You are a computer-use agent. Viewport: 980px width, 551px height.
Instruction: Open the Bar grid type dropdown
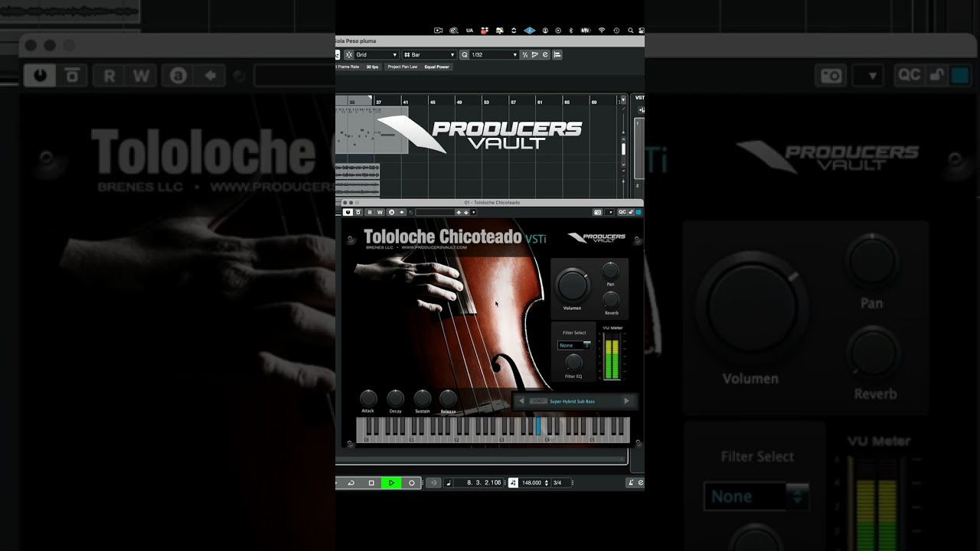[x=430, y=54]
